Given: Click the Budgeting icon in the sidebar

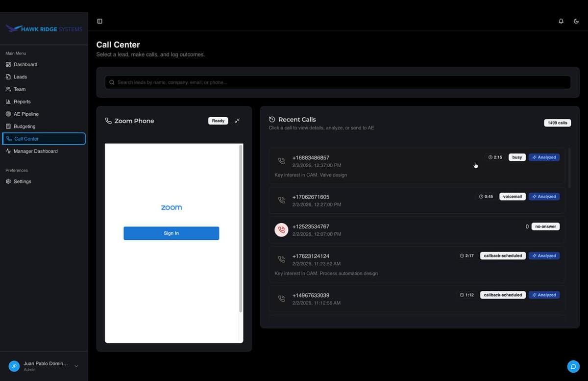Looking at the screenshot, I should coord(8,126).
